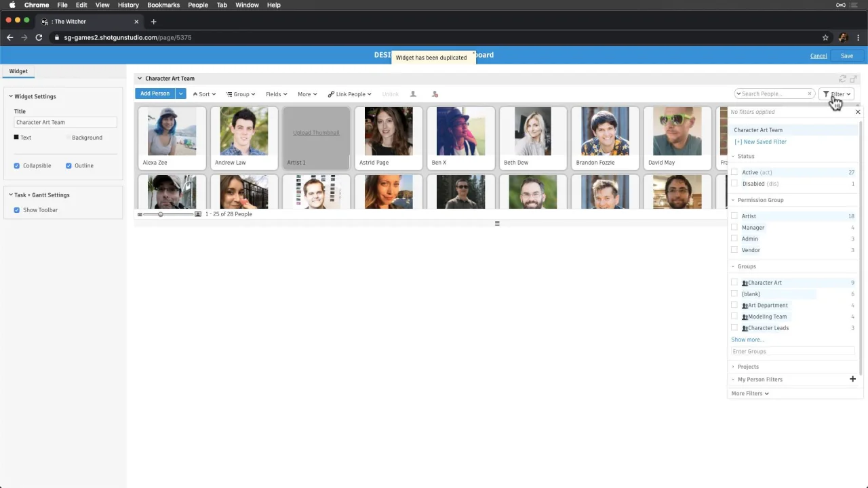Uncheck the Outline checkbox

[68, 165]
